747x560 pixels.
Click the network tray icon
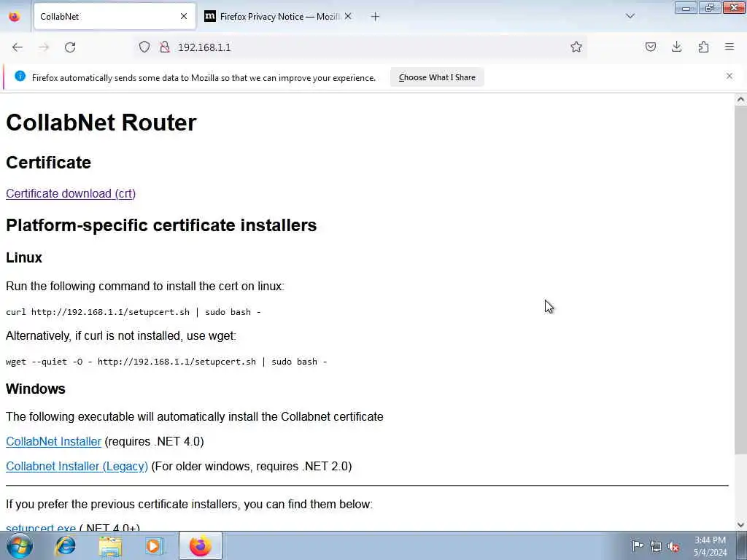pos(656,546)
